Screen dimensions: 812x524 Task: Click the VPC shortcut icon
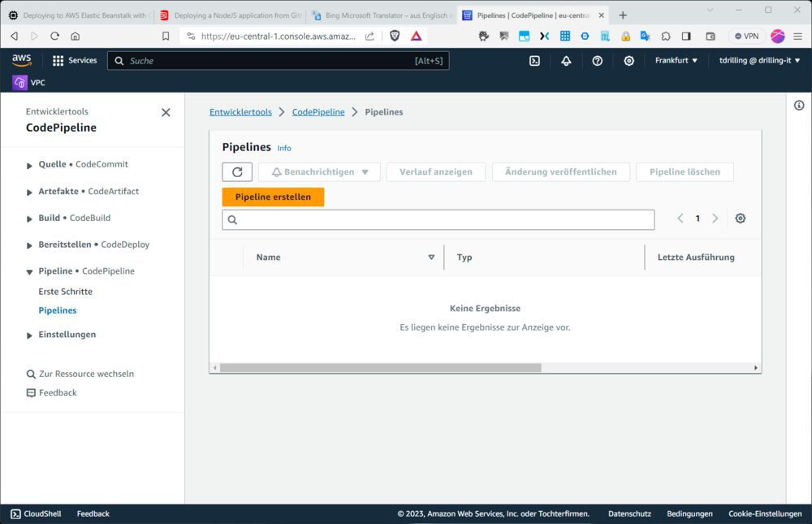pos(20,83)
